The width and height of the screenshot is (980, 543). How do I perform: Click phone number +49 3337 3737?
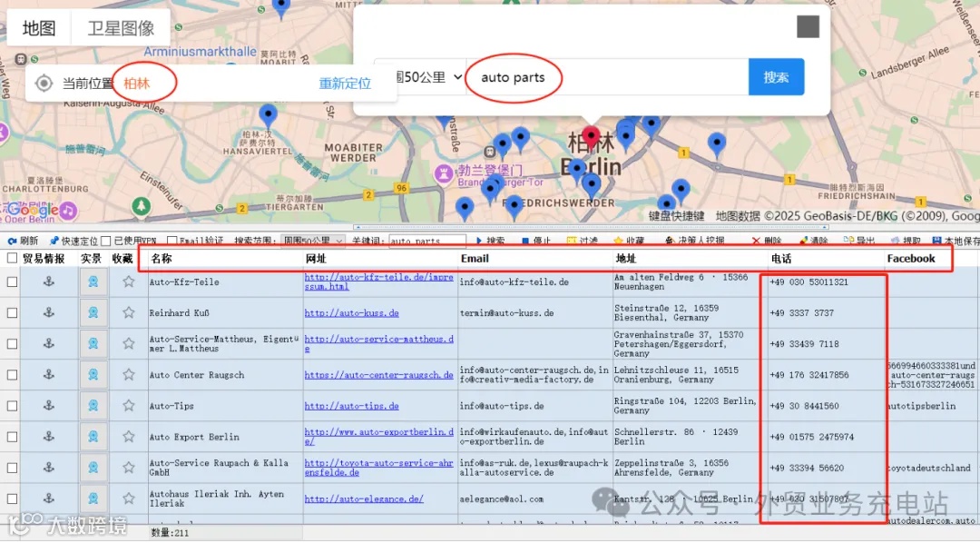tap(801, 312)
